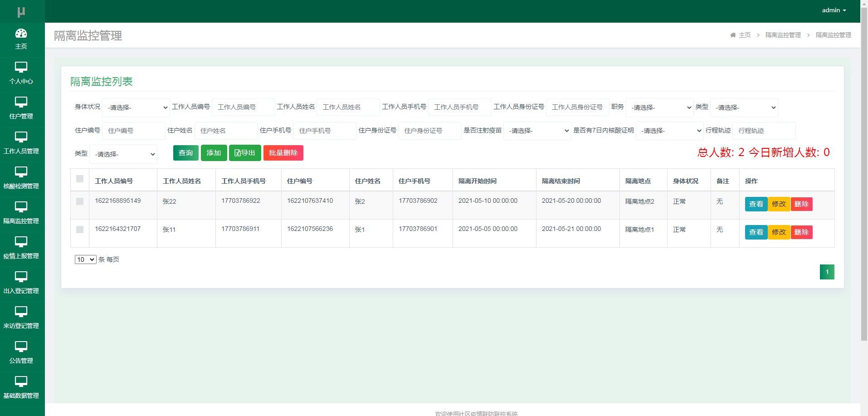Change the rows-per-page dropdown showing 10
868x416 pixels.
coord(86,259)
